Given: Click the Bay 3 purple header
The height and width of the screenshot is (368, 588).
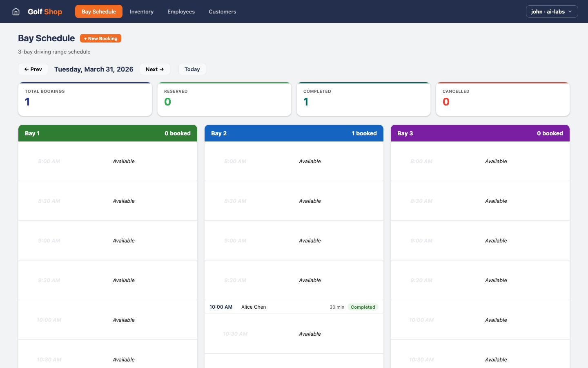Looking at the screenshot, I should pyautogui.click(x=480, y=133).
